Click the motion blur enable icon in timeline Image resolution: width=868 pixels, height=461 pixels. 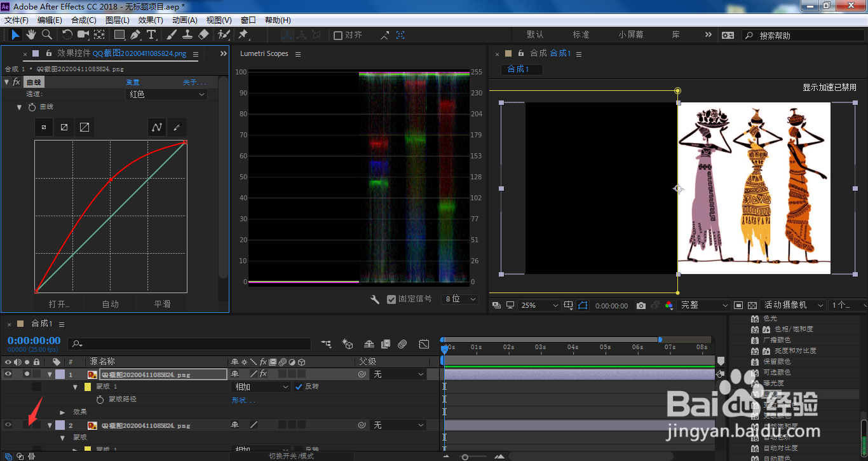[402, 344]
